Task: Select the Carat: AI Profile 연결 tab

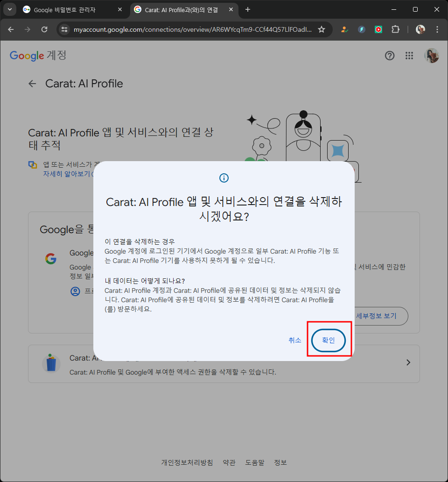Action: click(181, 10)
